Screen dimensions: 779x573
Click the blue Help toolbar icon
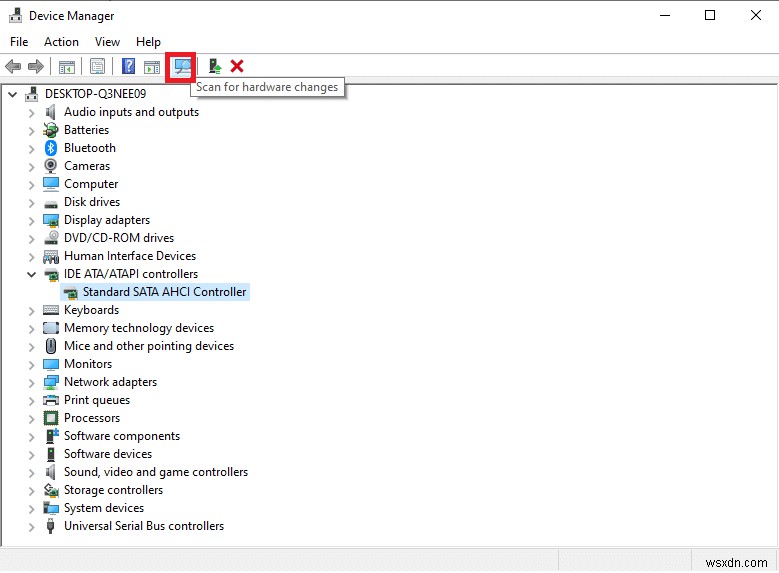point(129,66)
